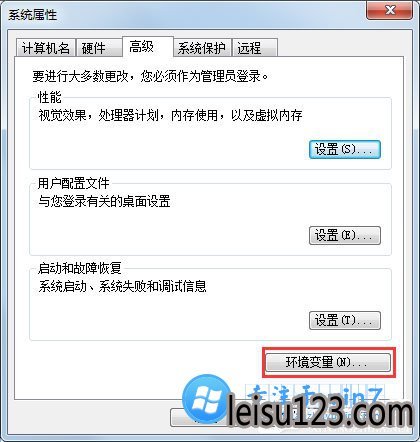Image resolution: width=420 pixels, height=442 pixels.
Task: Go to the 系统保护 tab
Action: click(202, 48)
